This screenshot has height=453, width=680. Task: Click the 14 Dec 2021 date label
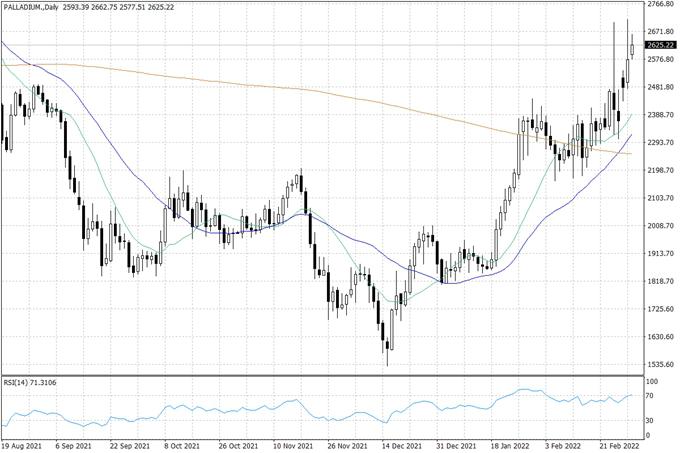pyautogui.click(x=397, y=447)
